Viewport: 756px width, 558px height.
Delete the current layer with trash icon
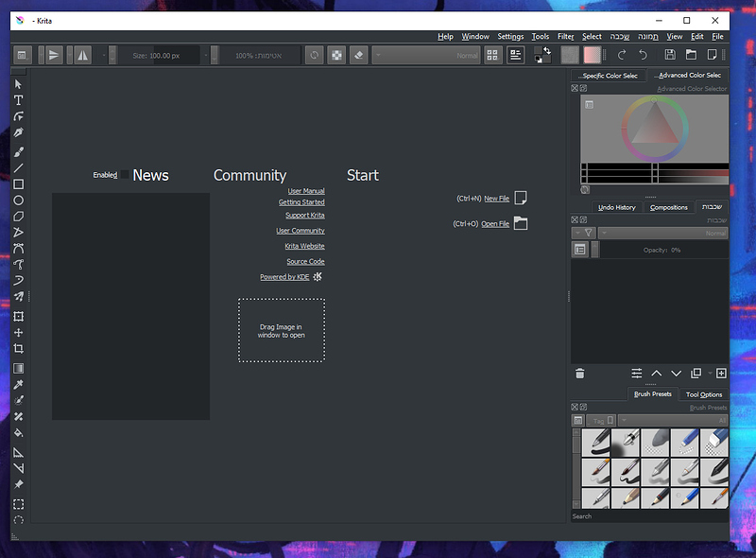(x=579, y=374)
